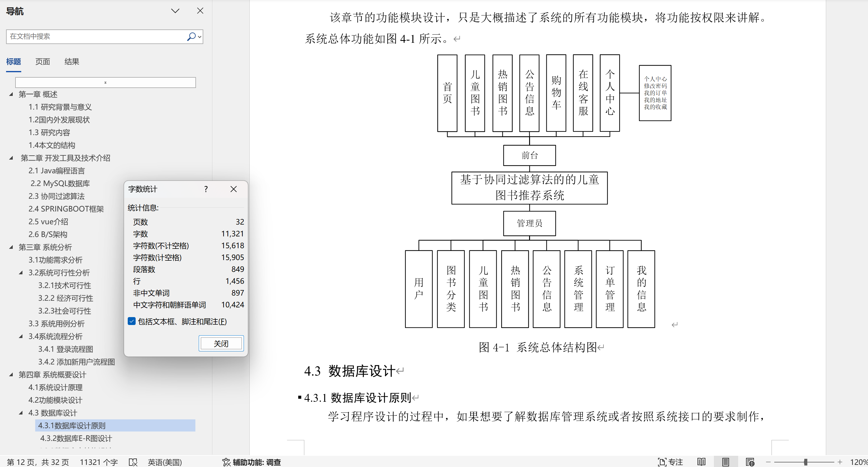Switch to the 页面 tab
Screen dimensions: 868x467
pos(42,62)
